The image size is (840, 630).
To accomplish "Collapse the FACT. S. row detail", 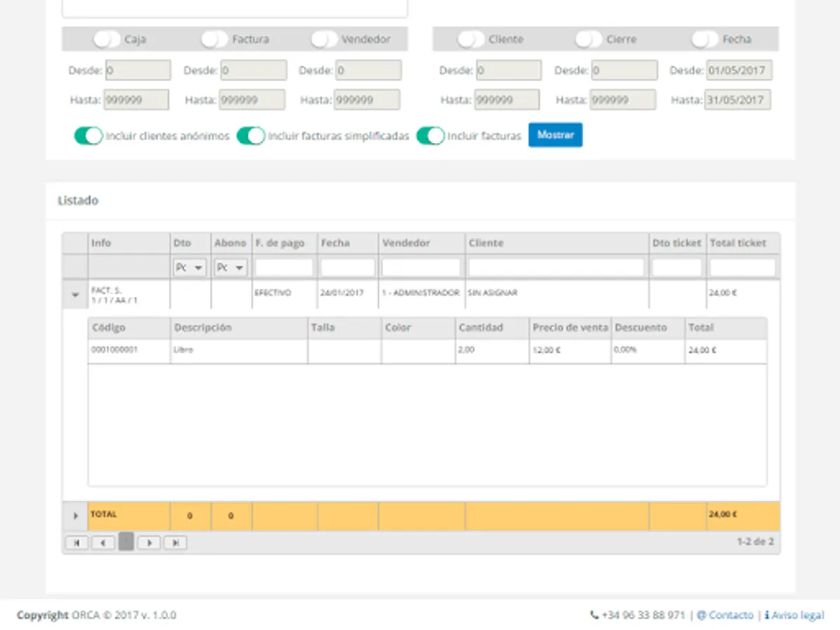I will 75,295.
